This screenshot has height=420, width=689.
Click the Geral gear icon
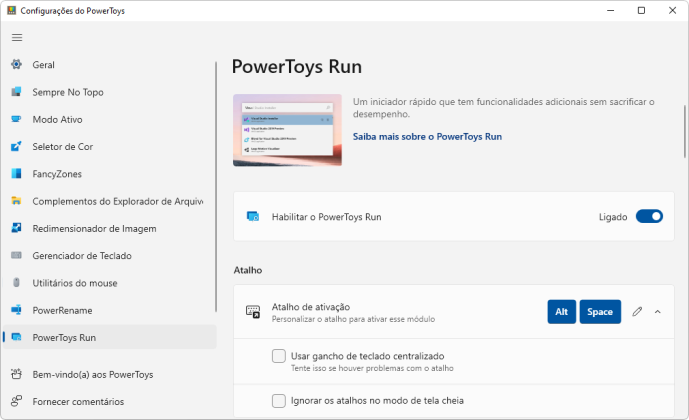[16, 65]
